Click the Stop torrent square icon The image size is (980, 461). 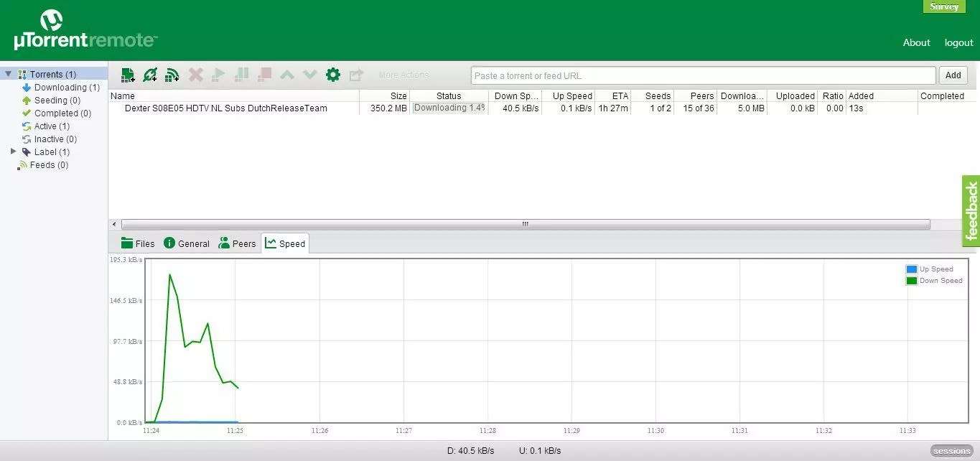(x=265, y=75)
